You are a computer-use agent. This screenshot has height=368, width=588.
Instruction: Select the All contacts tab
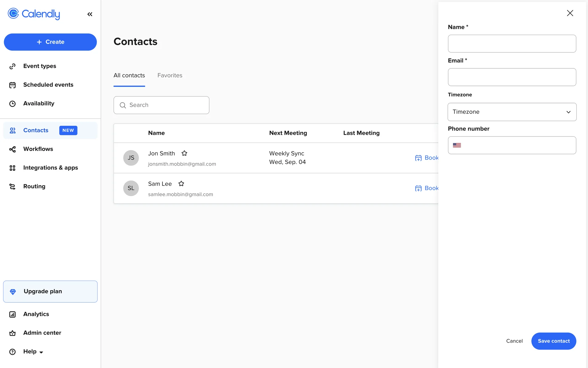pos(129,75)
